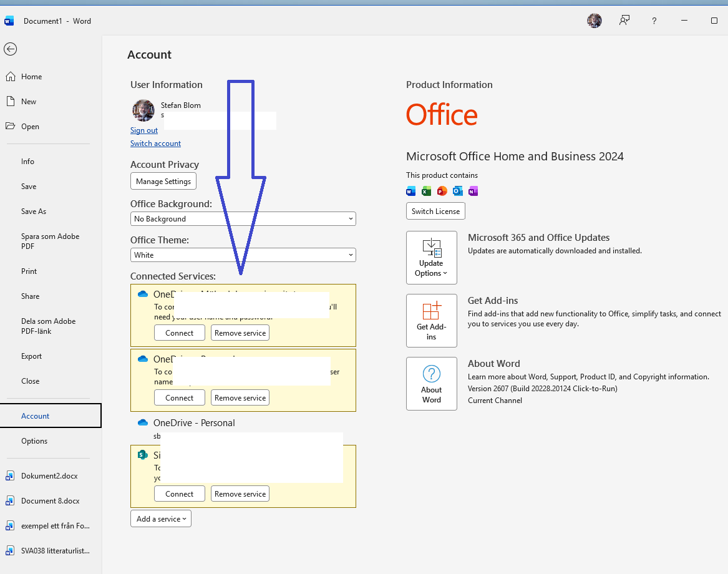Click the Switch License button
Screen dimensions: 728x574
point(435,211)
